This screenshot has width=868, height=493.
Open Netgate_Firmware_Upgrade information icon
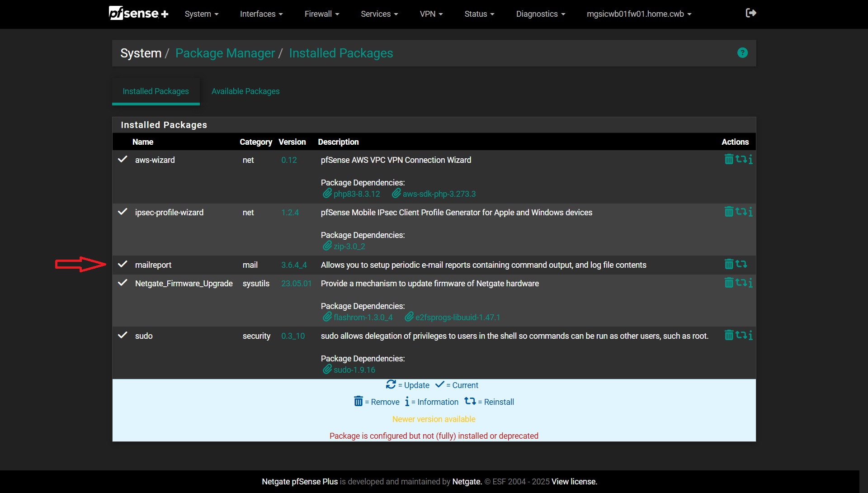pyautogui.click(x=750, y=283)
